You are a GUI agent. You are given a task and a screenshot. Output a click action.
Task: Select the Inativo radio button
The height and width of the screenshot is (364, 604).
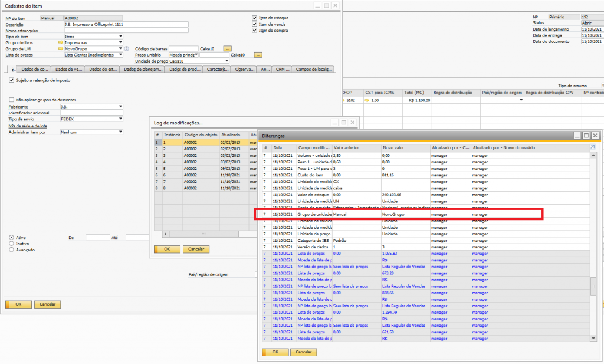[x=12, y=243]
